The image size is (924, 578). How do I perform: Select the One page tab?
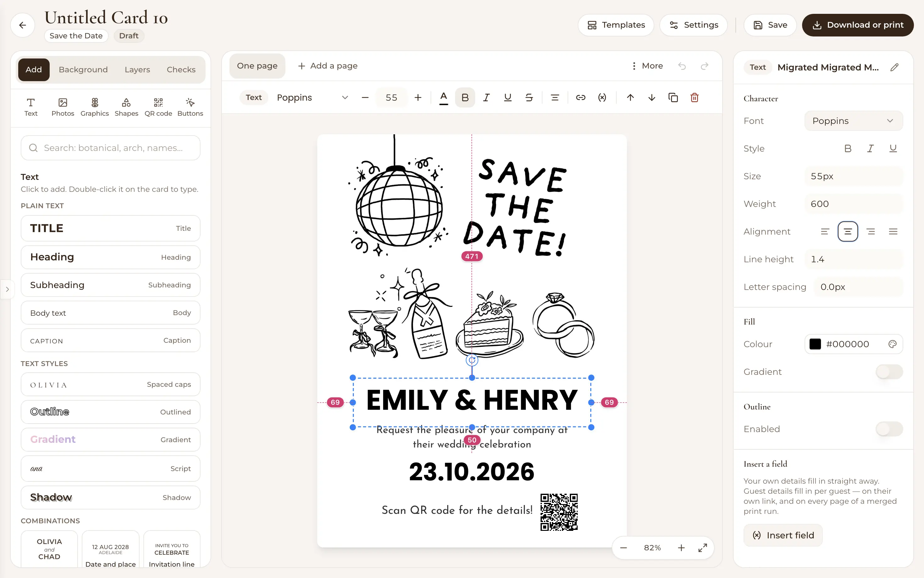pos(257,66)
